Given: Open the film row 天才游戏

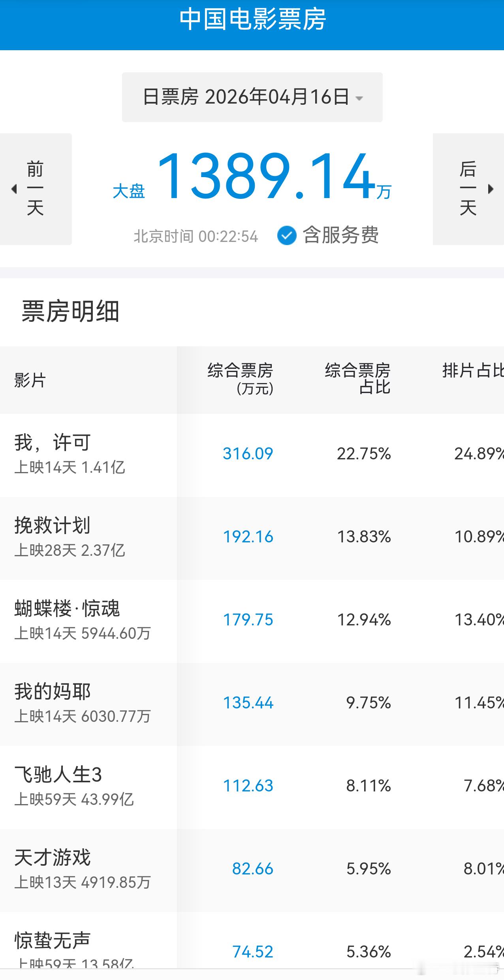Looking at the screenshot, I should point(252,870).
